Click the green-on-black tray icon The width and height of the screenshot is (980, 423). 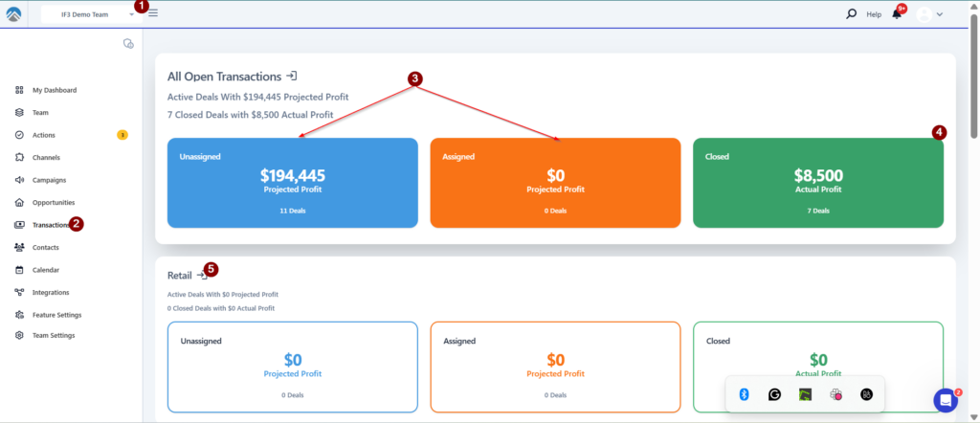[x=805, y=394]
